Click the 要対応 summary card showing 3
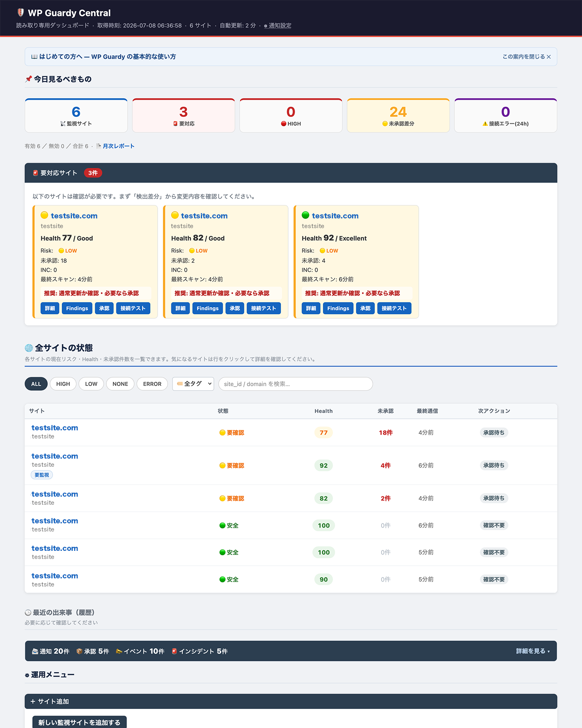Viewport: 582px width, 728px height. pyautogui.click(x=183, y=115)
